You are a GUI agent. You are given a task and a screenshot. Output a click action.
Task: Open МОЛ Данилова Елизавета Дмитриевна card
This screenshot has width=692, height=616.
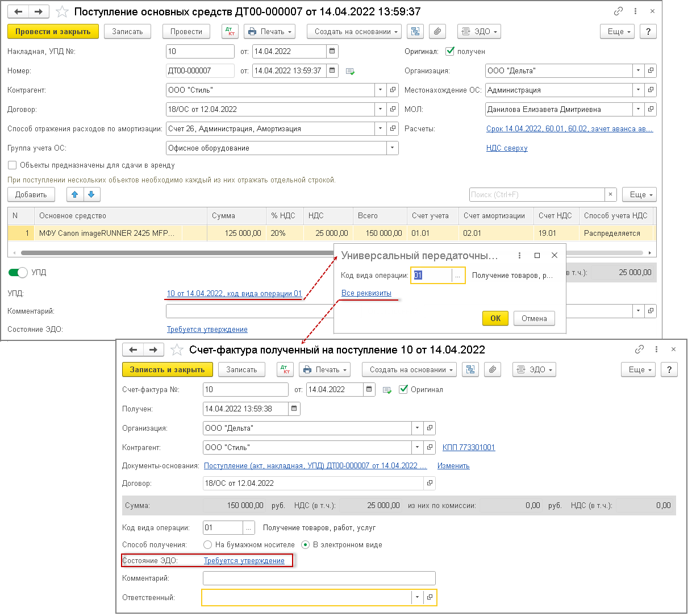click(651, 110)
